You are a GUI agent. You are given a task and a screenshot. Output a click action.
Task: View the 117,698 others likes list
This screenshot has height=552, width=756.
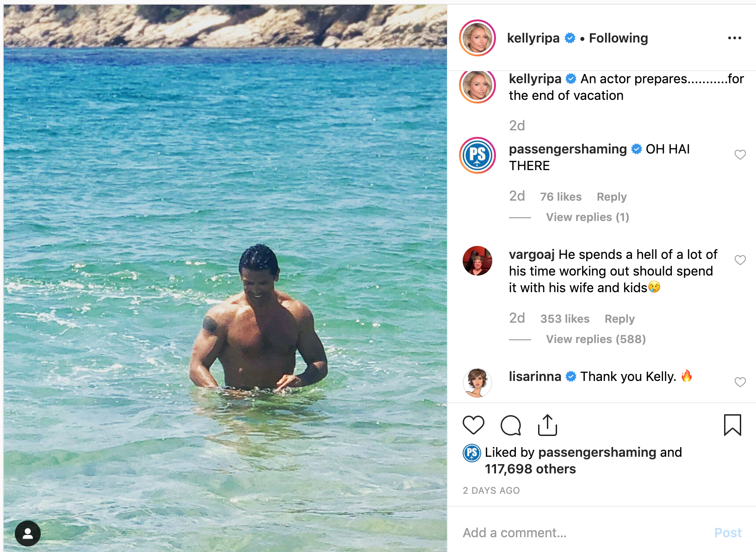click(530, 469)
